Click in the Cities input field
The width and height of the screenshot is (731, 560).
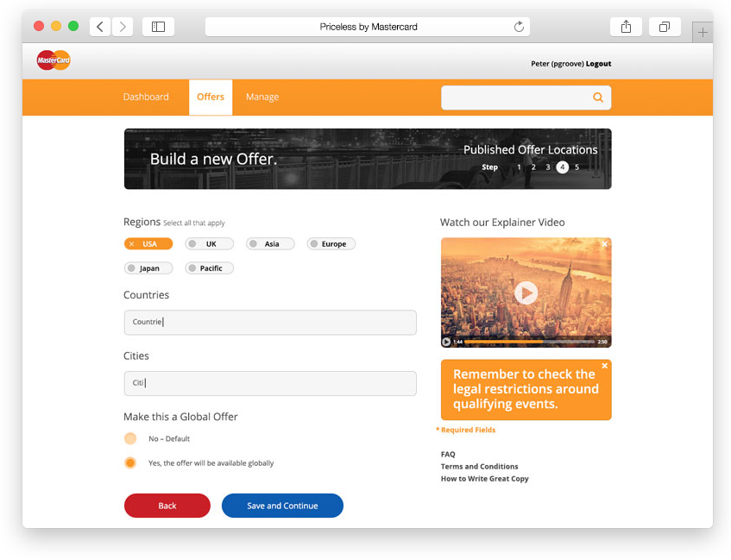[x=270, y=383]
